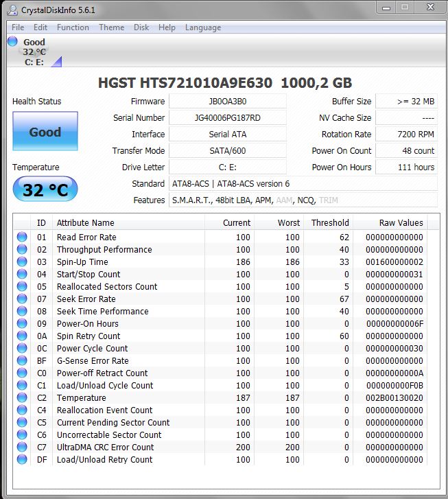Click status orb for Load/Unload Cycle Count

[22, 385]
